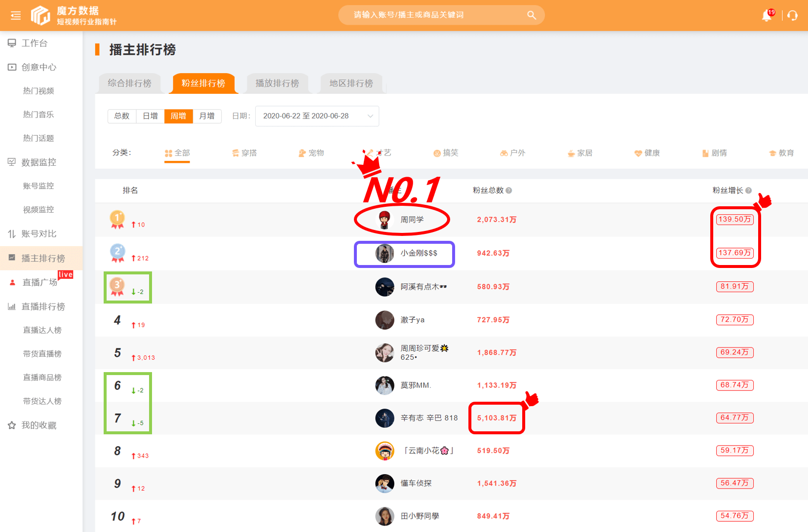
Task: Open 周同学 broadcaster profile
Action: pyautogui.click(x=412, y=220)
